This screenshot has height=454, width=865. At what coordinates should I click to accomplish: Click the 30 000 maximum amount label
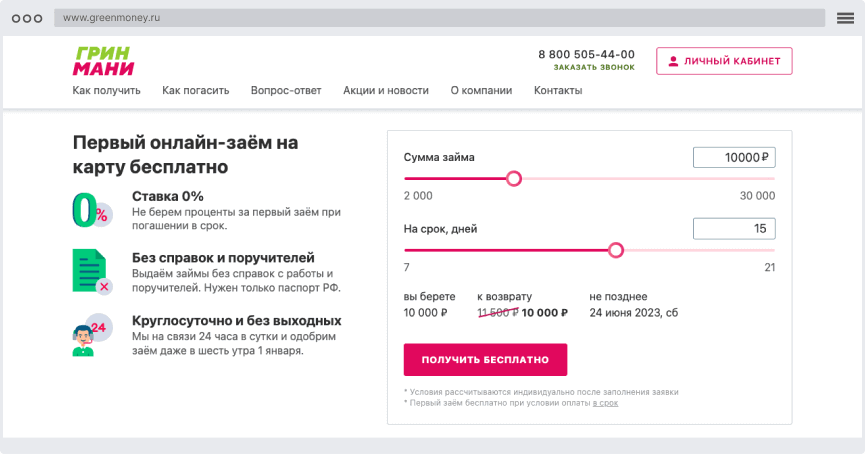757,196
